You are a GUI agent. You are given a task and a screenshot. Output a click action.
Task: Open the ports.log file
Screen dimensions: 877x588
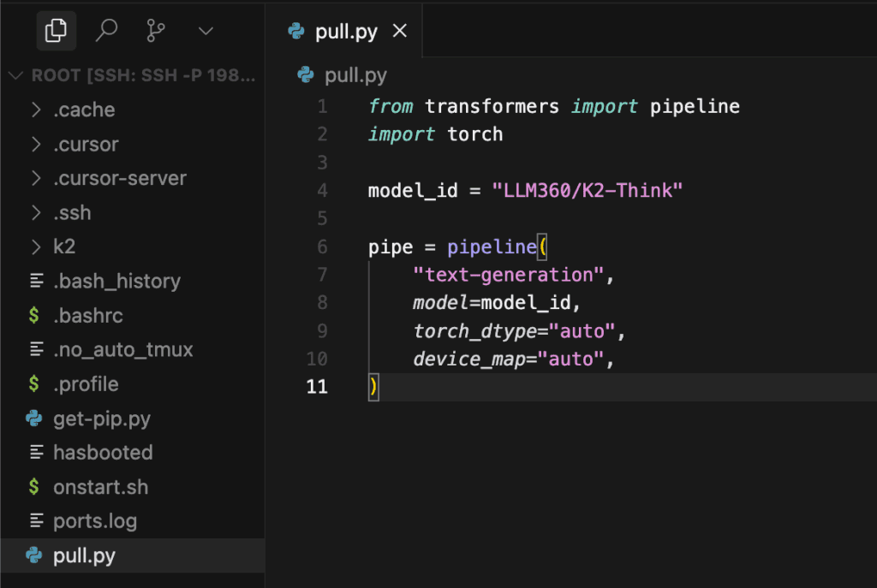94,521
